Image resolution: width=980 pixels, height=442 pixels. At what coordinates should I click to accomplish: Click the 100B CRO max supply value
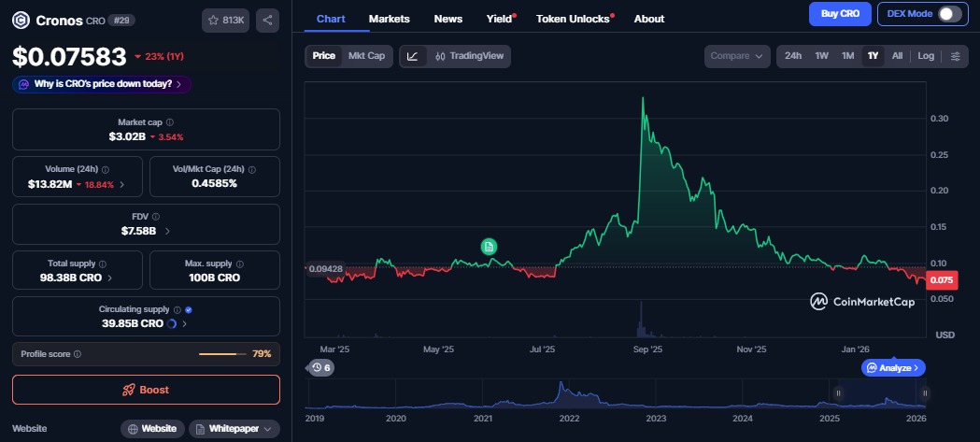[214, 278]
